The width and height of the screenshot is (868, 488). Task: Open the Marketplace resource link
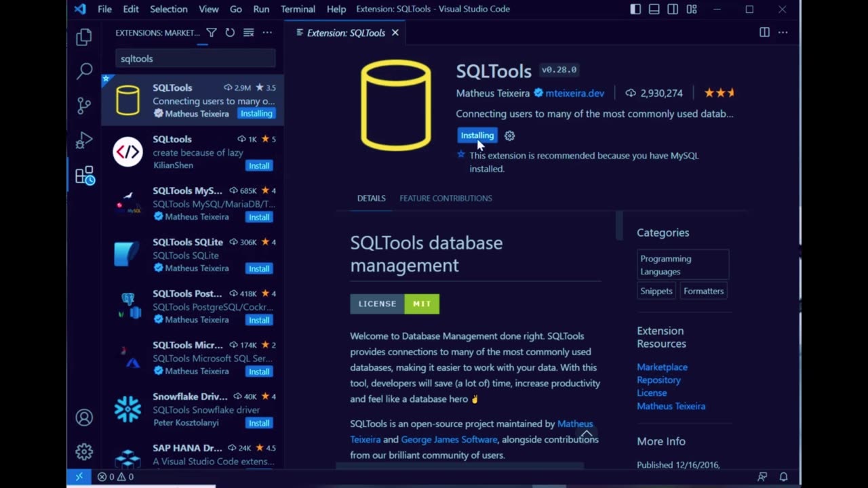click(662, 367)
